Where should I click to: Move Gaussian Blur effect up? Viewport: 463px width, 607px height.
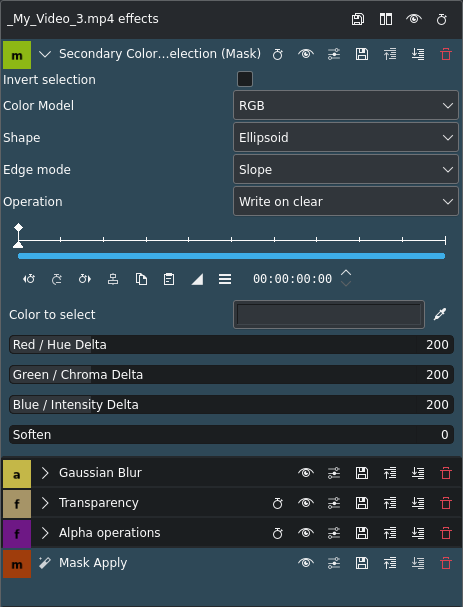[x=390, y=473]
